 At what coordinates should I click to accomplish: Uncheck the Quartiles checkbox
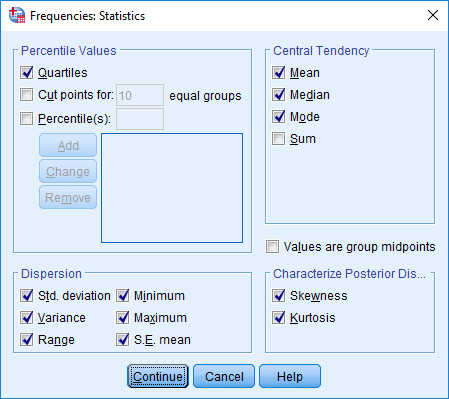tap(27, 73)
